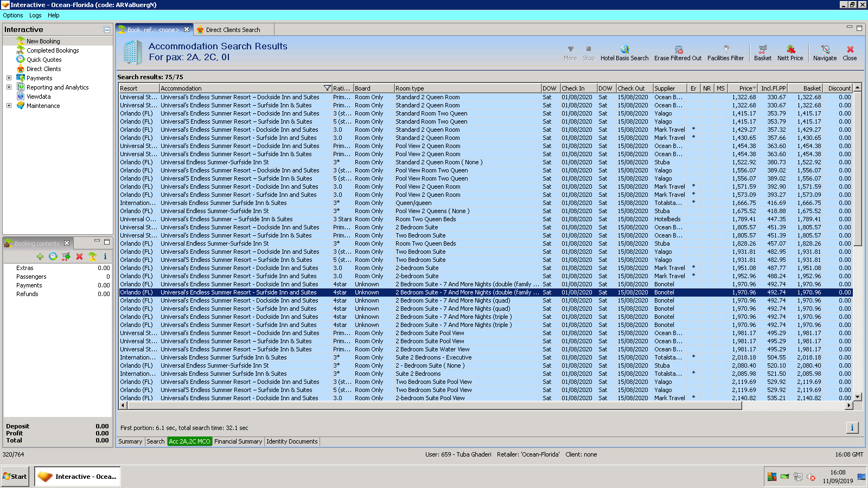Click the green plus icon in Booking contents
This screenshot has width=868, height=488.
tap(40, 256)
